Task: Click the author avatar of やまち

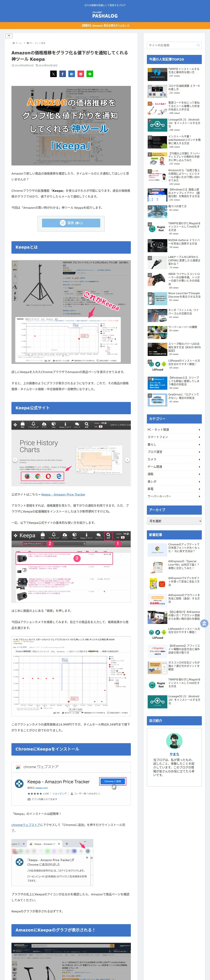Action: click(x=174, y=741)
